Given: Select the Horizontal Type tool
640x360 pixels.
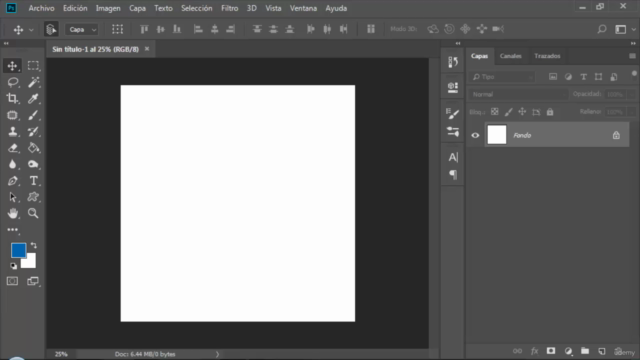Looking at the screenshot, I should coord(33,180).
